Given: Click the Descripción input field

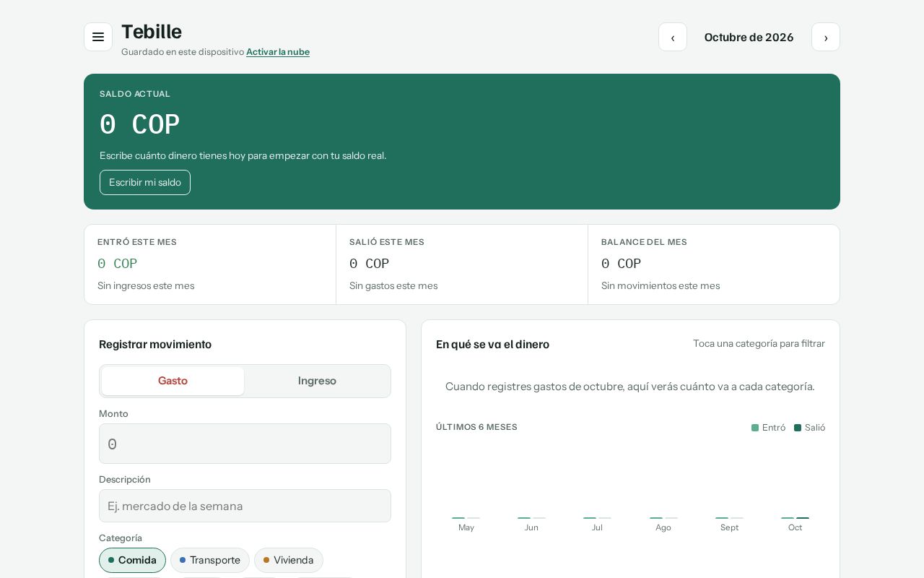Looking at the screenshot, I should click(x=245, y=506).
